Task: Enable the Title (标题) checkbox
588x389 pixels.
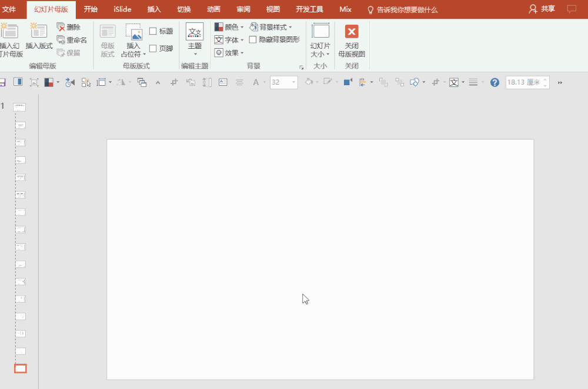Action: pos(153,31)
